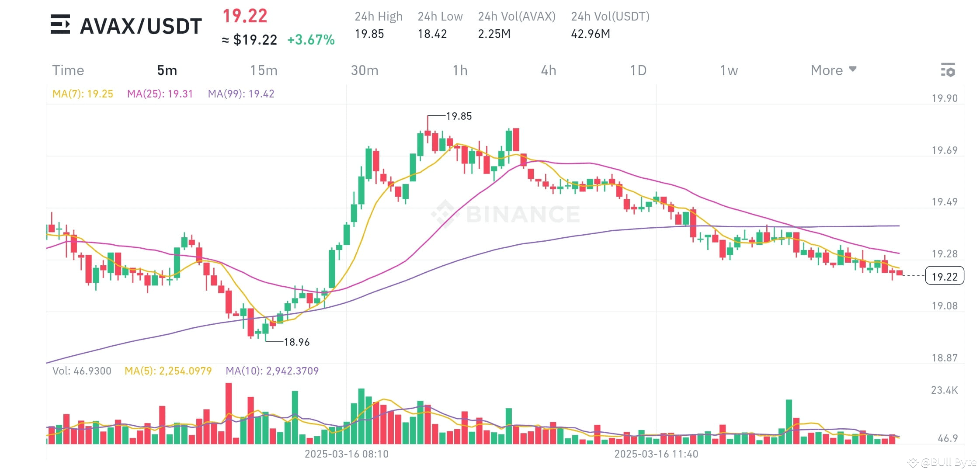Click the 18.96 low price marker
The image size is (980, 472).
296,342
